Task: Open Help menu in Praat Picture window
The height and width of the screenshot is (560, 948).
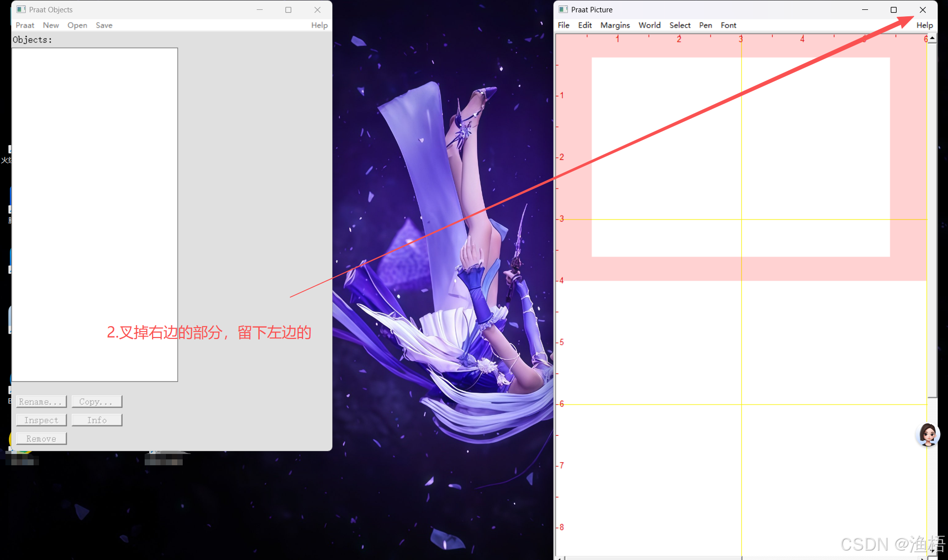Action: pos(924,25)
